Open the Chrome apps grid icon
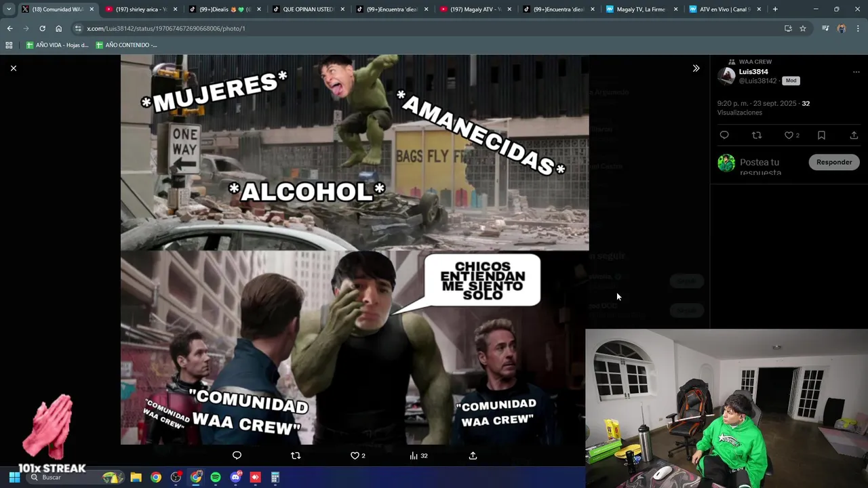Viewport: 868px width, 488px height. tap(9, 45)
